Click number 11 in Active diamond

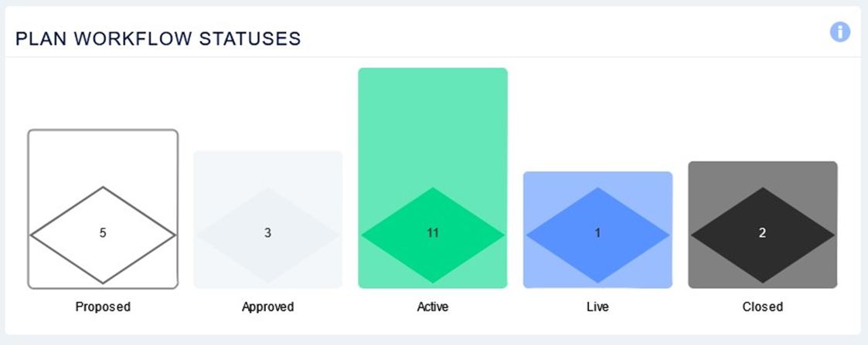(433, 233)
